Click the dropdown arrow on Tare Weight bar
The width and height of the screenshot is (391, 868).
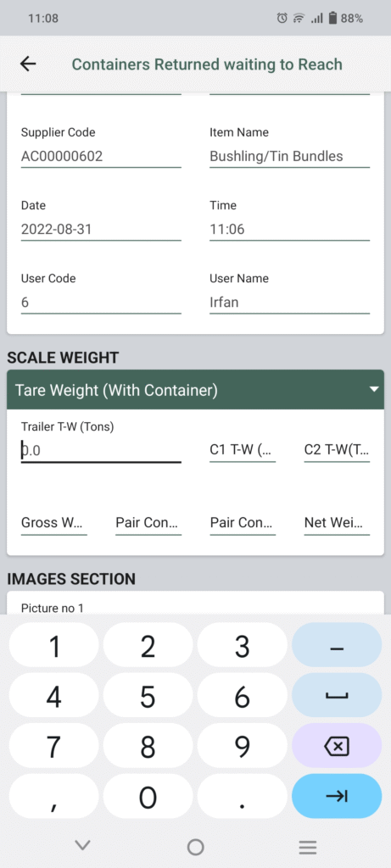(375, 390)
